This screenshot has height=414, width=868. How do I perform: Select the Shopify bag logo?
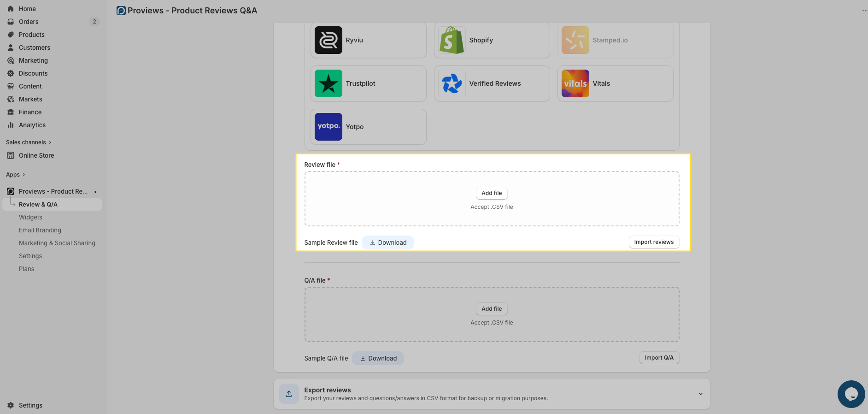tap(452, 40)
